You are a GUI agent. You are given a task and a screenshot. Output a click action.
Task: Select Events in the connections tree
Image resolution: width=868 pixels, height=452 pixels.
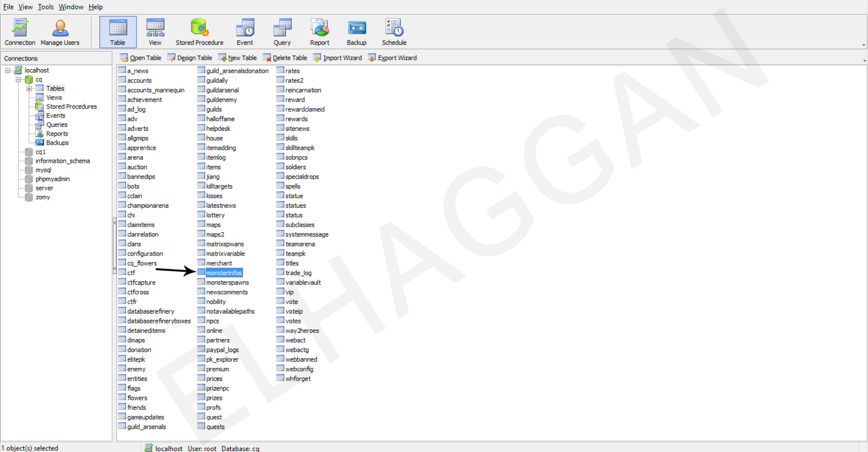pyautogui.click(x=56, y=115)
